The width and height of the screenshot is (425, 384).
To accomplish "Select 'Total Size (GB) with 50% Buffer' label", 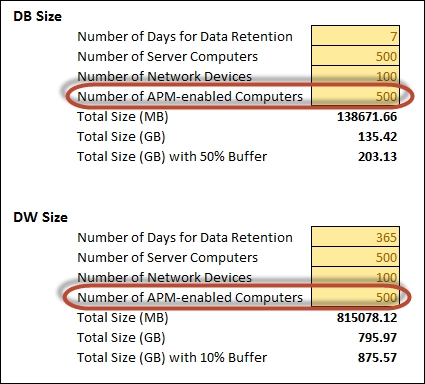I will point(172,157).
